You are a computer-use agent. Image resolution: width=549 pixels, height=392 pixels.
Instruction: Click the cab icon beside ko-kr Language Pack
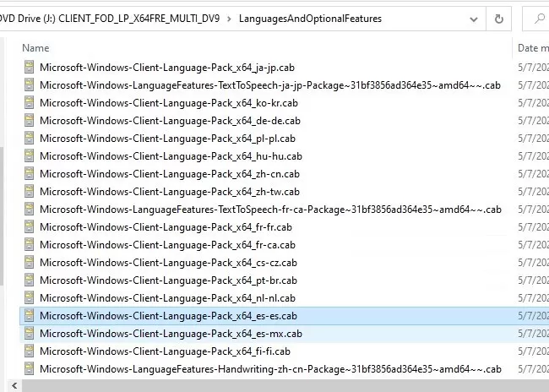tap(29, 103)
